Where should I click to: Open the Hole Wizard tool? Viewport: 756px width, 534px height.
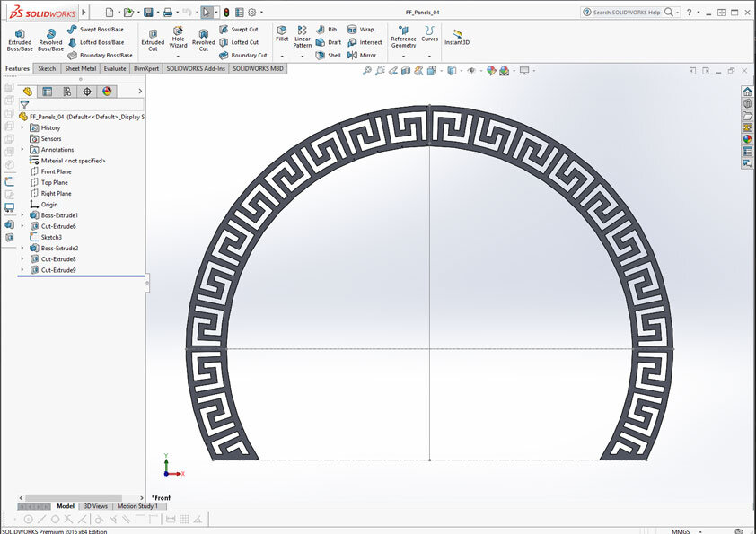(178, 37)
